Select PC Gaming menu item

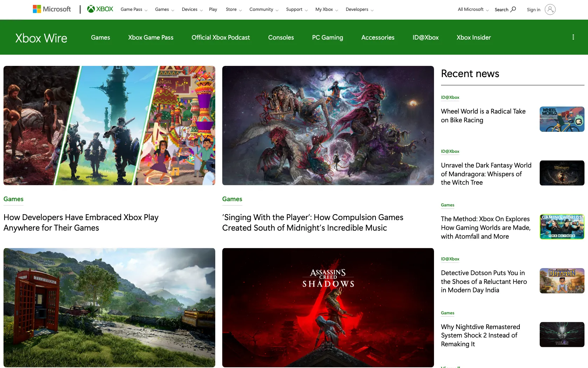pyautogui.click(x=328, y=38)
